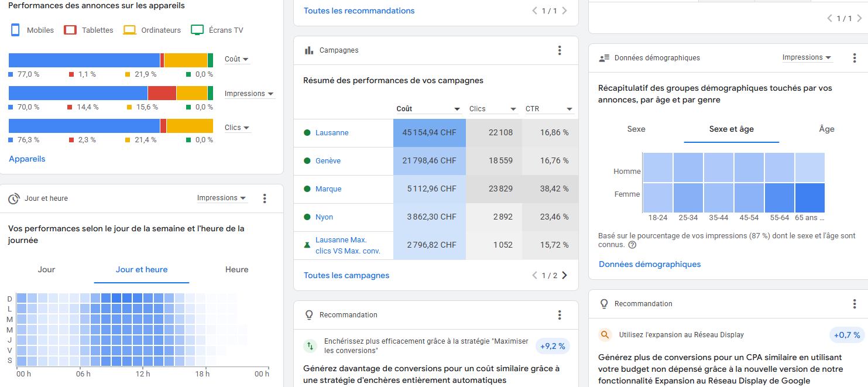The image size is (868, 387).
Task: Open Toutes les campagnes link
Action: (x=346, y=275)
